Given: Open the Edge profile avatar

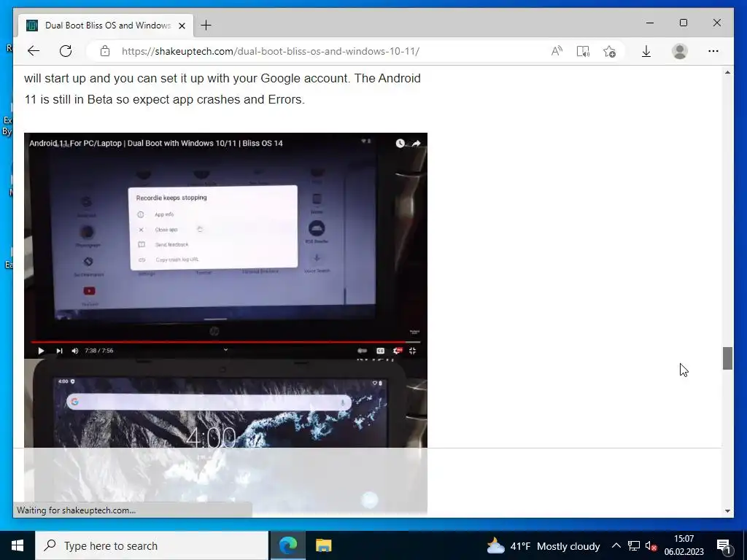Looking at the screenshot, I should tap(680, 51).
